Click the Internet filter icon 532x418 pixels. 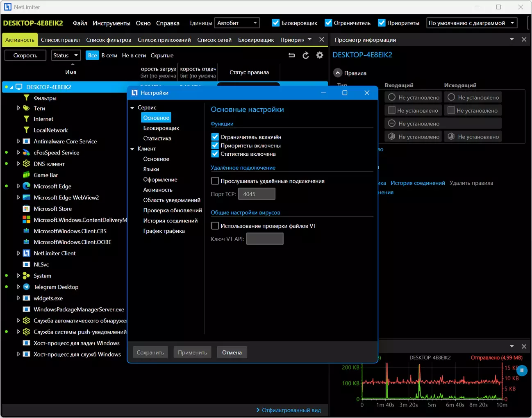click(x=27, y=119)
